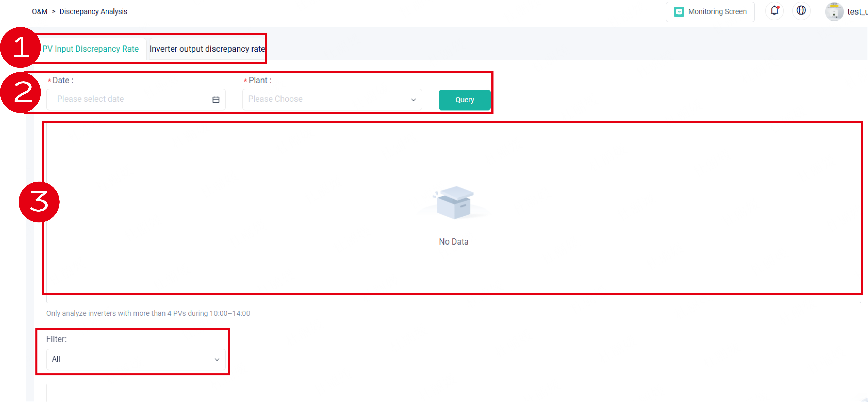Open the language globe icon
The height and width of the screenshot is (402, 868).
point(801,10)
